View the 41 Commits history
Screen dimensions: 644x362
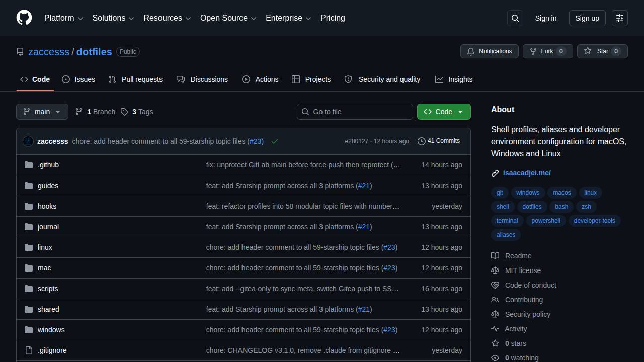[439, 141]
